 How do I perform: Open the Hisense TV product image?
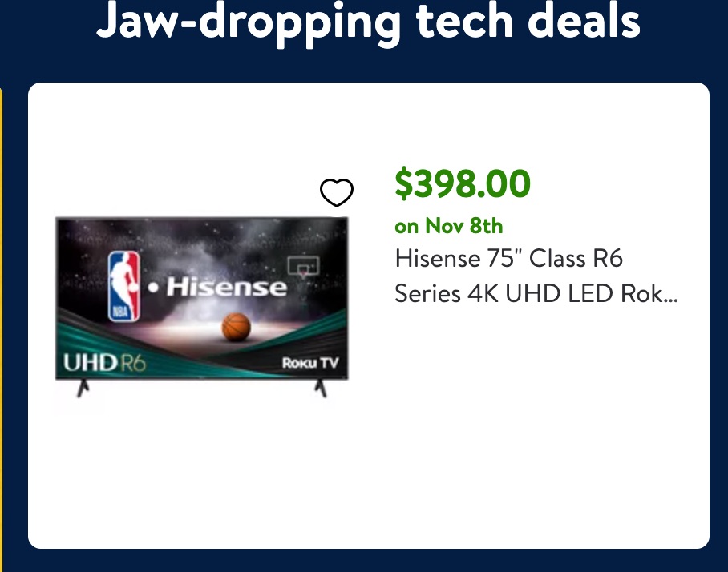201,307
